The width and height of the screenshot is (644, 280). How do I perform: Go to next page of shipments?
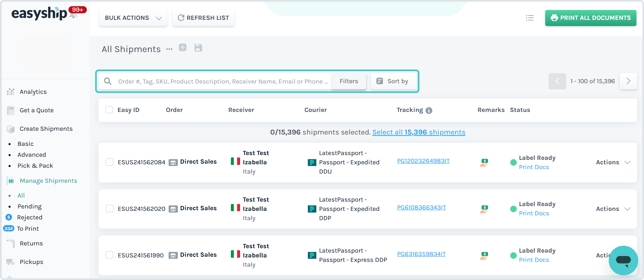628,81
